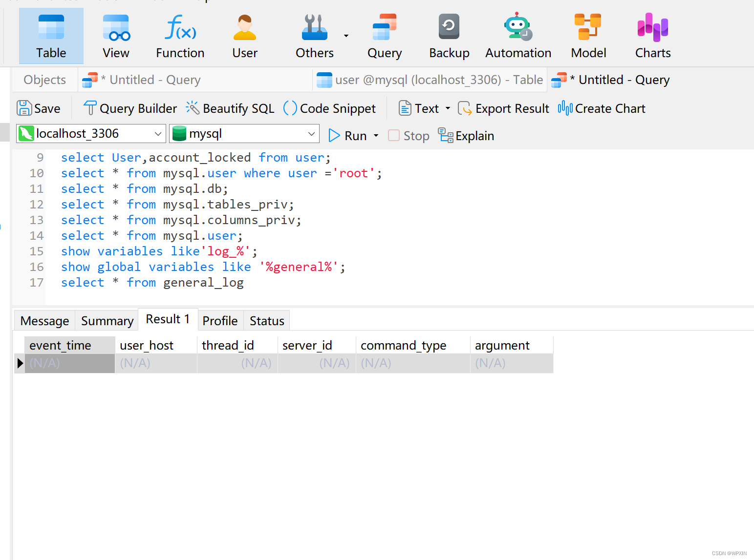This screenshot has width=754, height=560.
Task: Click the event_time column header
Action: tap(70, 345)
